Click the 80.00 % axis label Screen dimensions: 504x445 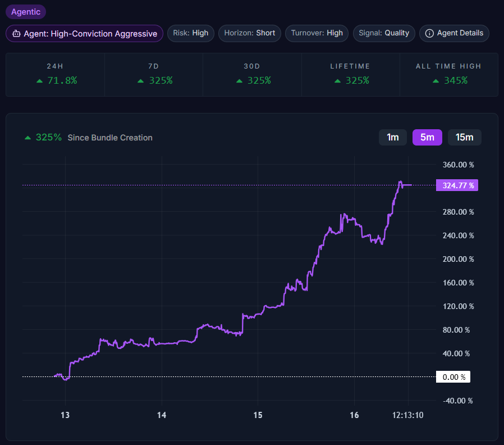click(456, 330)
